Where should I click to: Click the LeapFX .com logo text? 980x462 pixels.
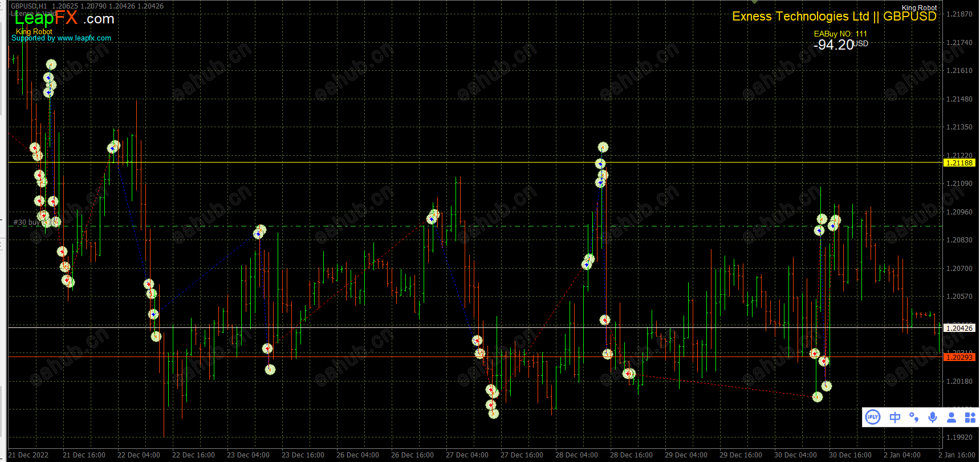[x=64, y=18]
